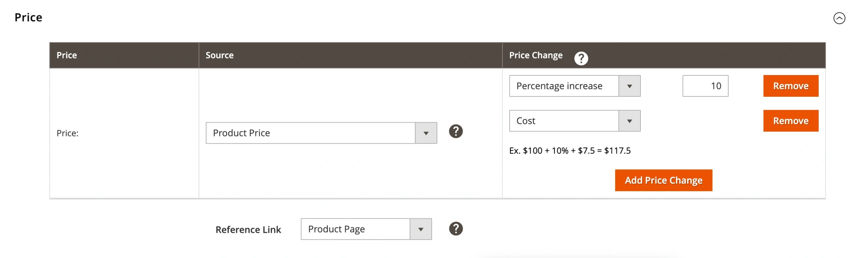Click the Price Change column header text
Screen dimensions: 868x258
pos(535,55)
